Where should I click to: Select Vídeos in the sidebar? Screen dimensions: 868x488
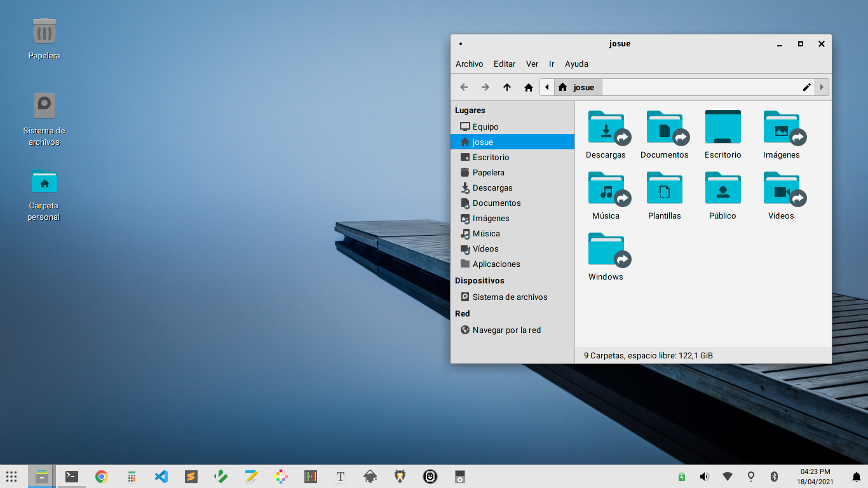tap(512, 249)
